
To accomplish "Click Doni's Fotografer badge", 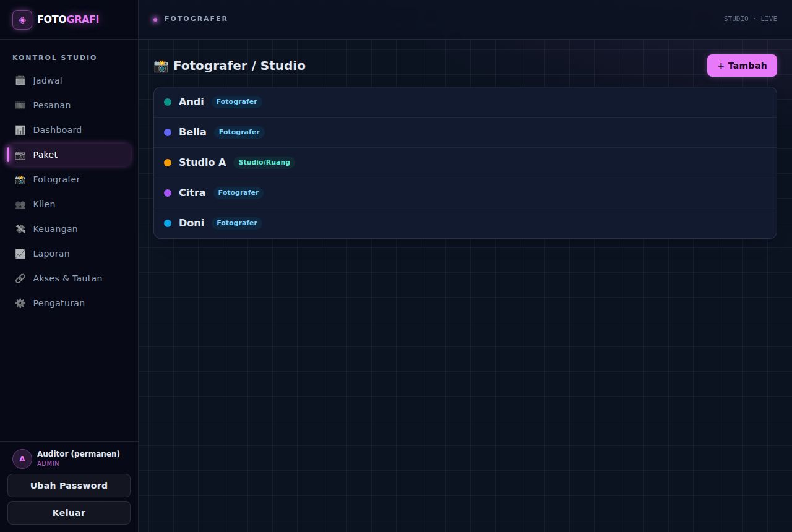I will coord(237,223).
